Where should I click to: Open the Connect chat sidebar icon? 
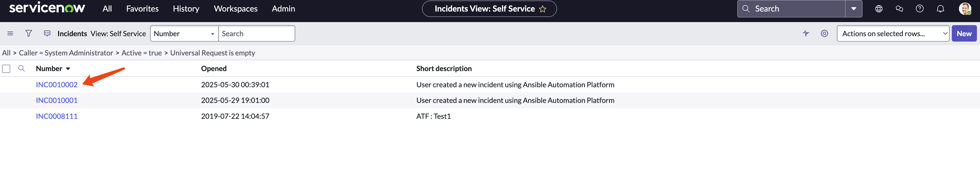pos(899,9)
